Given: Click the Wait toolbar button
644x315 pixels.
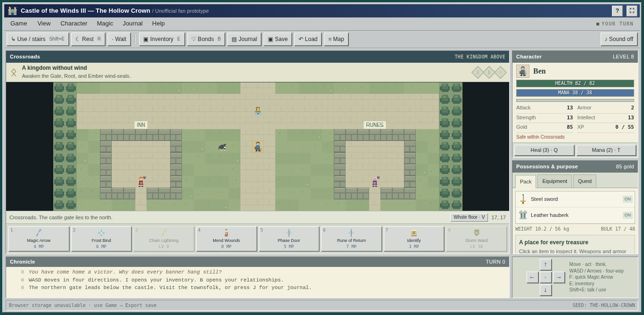Looking at the screenshot, I should coord(119,39).
